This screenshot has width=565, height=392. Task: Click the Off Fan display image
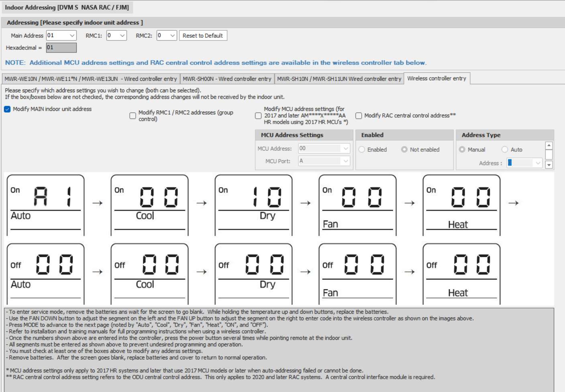point(357,274)
